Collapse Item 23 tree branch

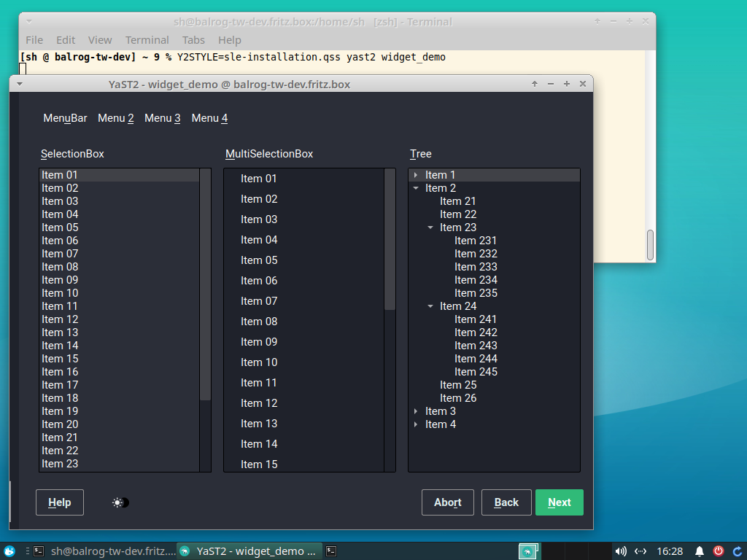click(430, 227)
